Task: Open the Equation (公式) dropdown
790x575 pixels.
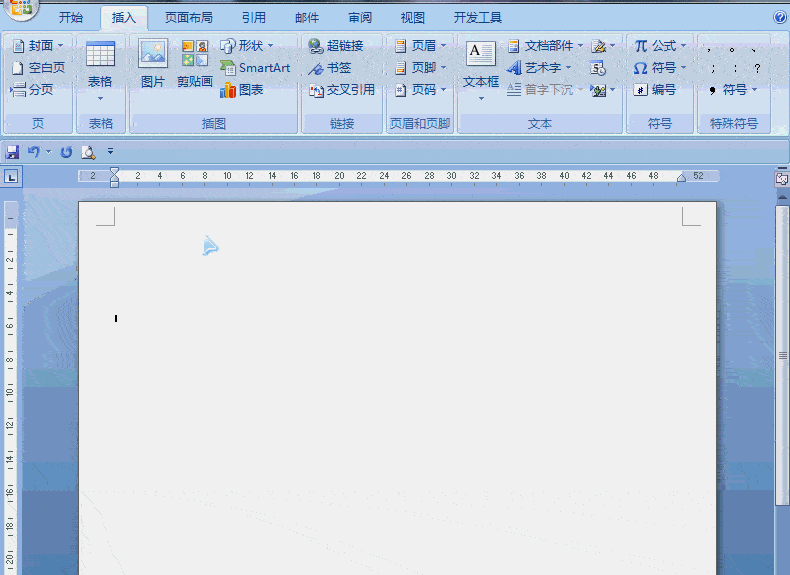Action: [660, 46]
